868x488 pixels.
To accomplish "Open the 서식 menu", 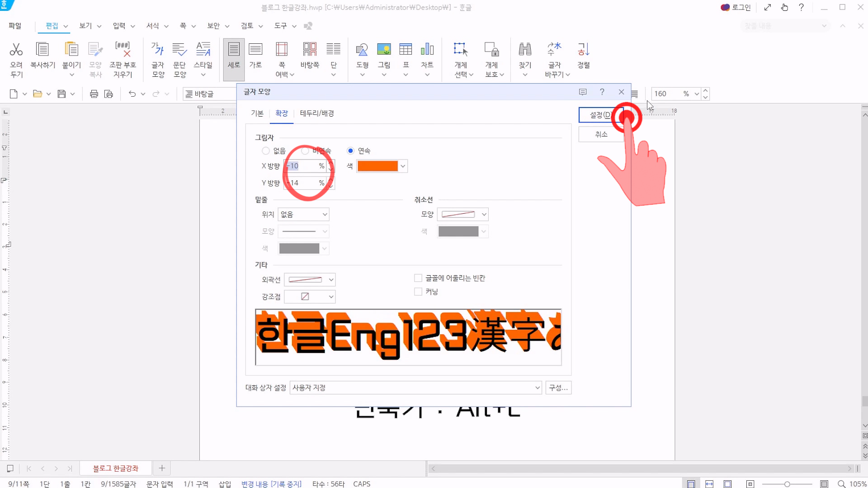I will coord(153,26).
